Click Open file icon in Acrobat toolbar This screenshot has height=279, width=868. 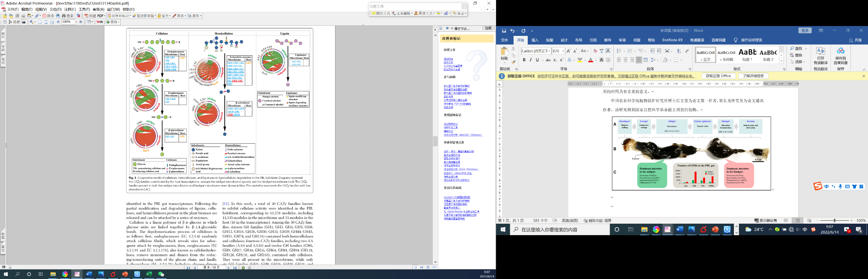(5, 16)
